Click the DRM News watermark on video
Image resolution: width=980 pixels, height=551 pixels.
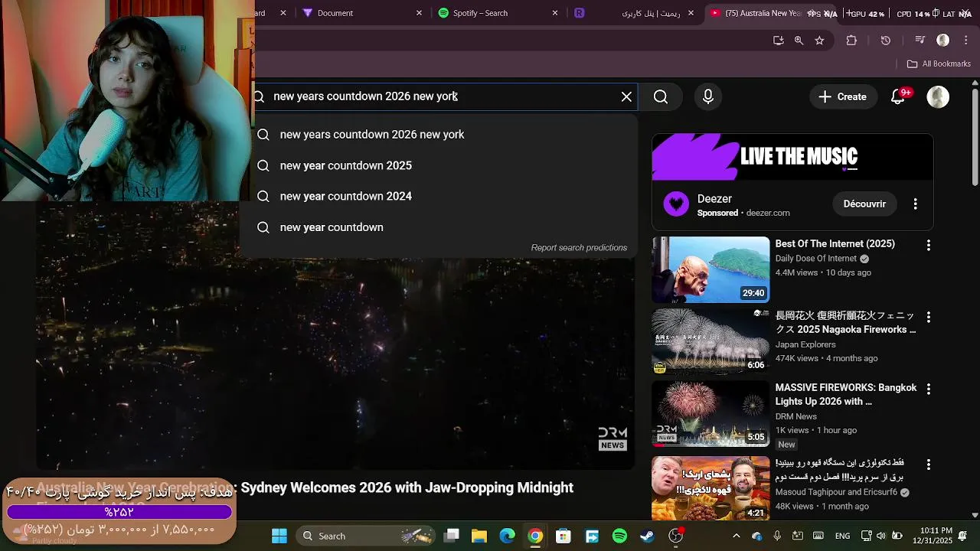point(612,439)
